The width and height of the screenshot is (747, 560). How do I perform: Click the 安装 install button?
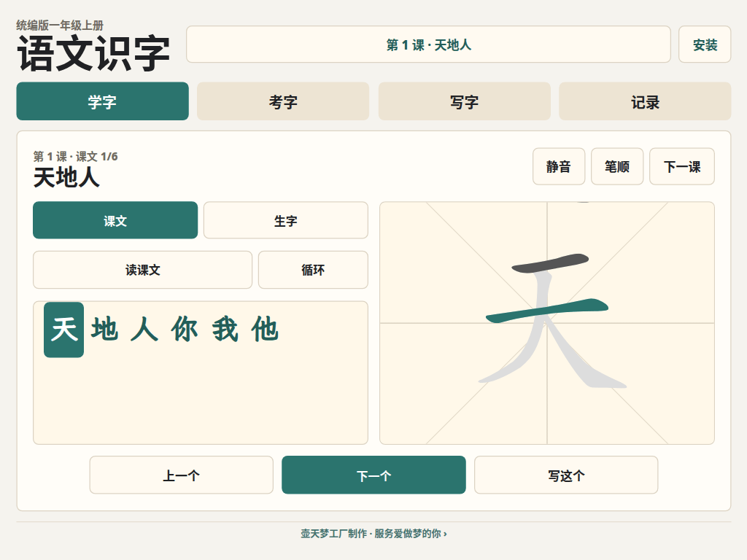[x=705, y=44]
